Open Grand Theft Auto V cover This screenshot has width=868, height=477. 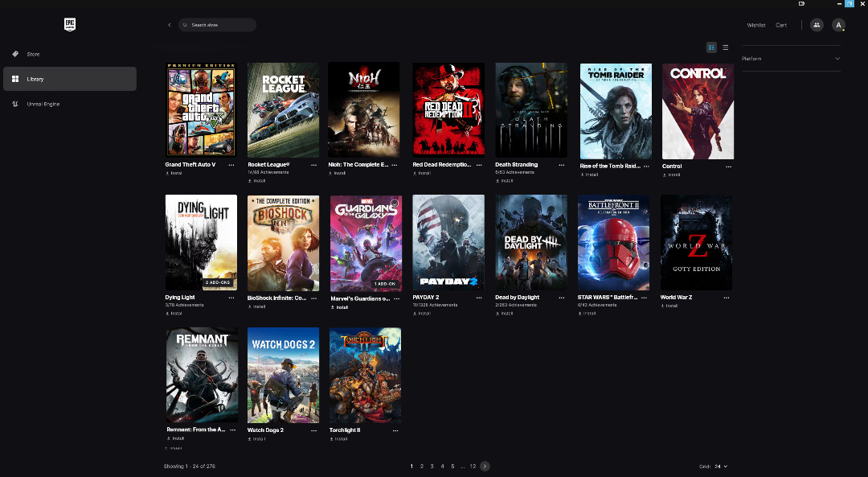[x=201, y=109]
